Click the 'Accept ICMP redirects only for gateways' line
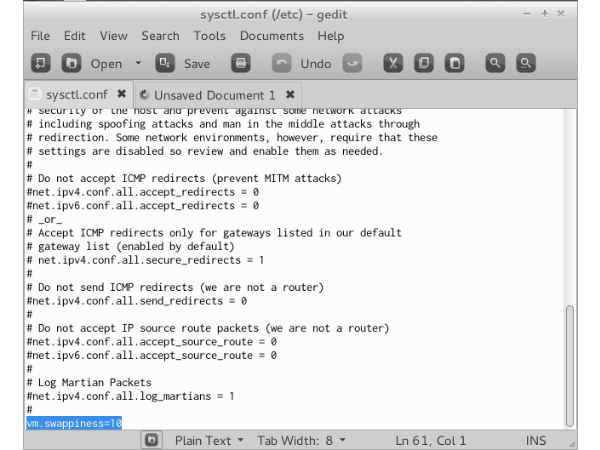This screenshot has height=450, width=600. click(214, 233)
